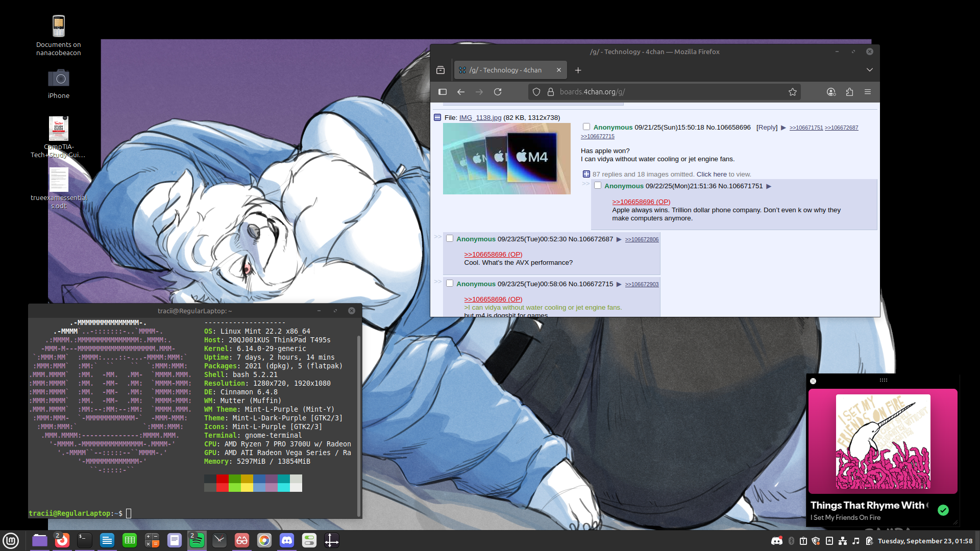Open the Firefox account icon

[831, 92]
